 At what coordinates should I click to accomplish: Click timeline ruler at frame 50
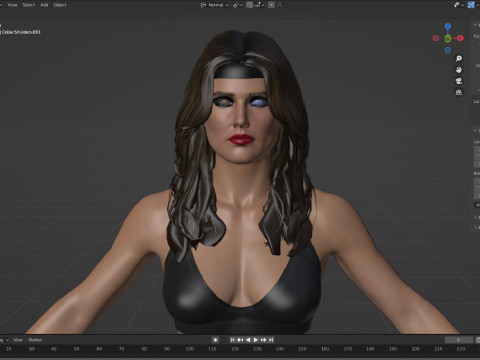click(76, 349)
